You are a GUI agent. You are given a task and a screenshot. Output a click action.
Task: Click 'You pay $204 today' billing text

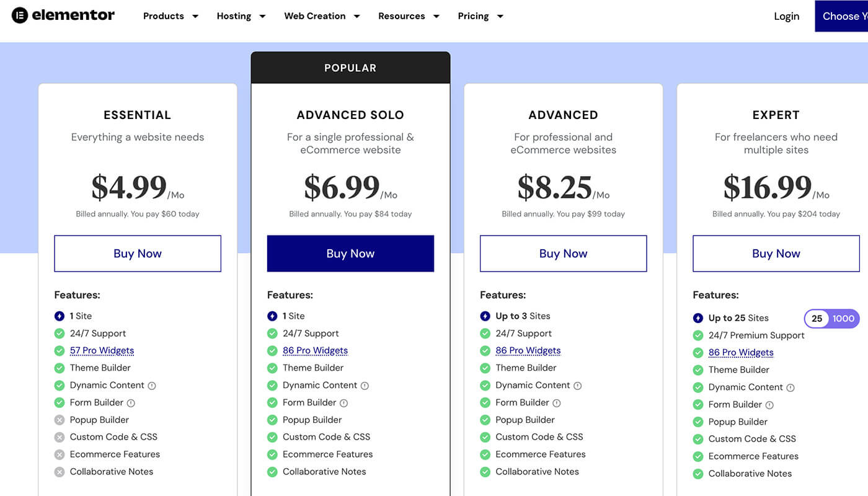pos(804,214)
